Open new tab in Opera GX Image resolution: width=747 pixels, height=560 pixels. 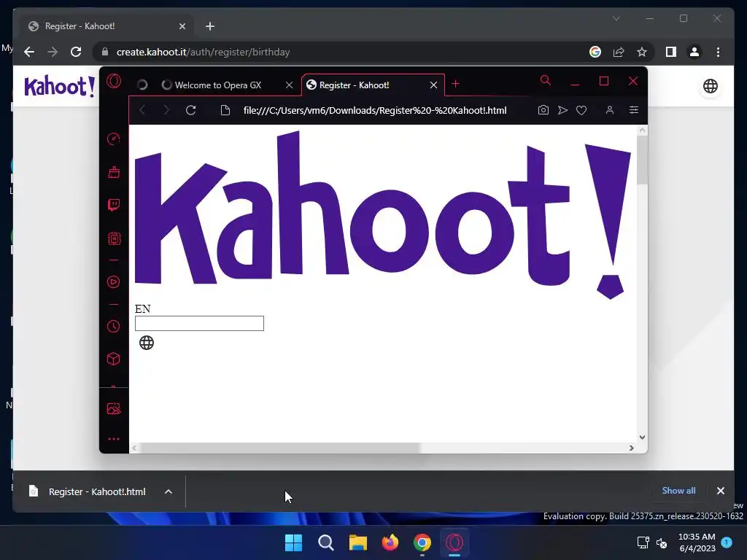455,84
